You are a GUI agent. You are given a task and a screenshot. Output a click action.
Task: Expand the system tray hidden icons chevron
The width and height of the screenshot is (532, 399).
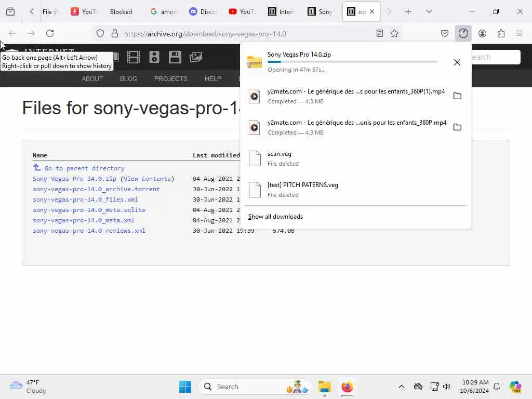[x=402, y=387]
